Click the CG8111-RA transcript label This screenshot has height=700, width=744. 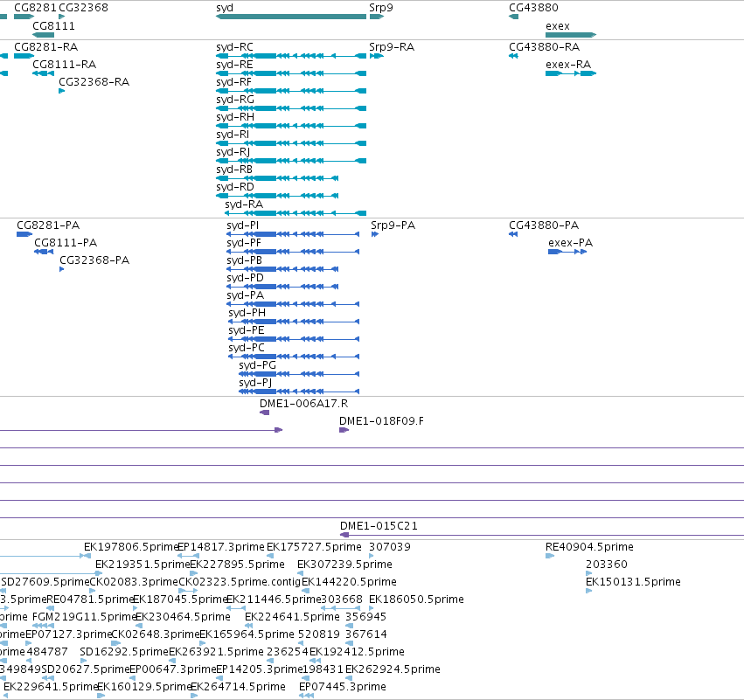[x=65, y=65]
